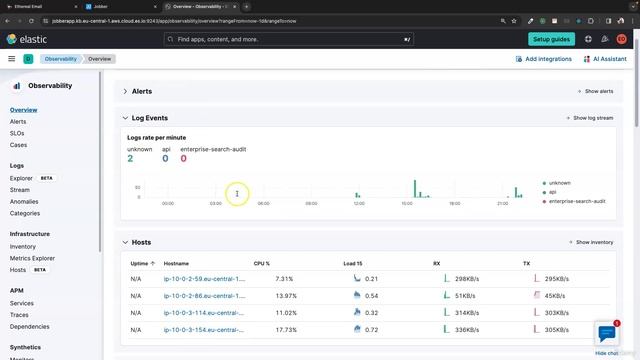Click the sidebar vertical scrollbar
The image size is (640, 360).
[x=100, y=161]
